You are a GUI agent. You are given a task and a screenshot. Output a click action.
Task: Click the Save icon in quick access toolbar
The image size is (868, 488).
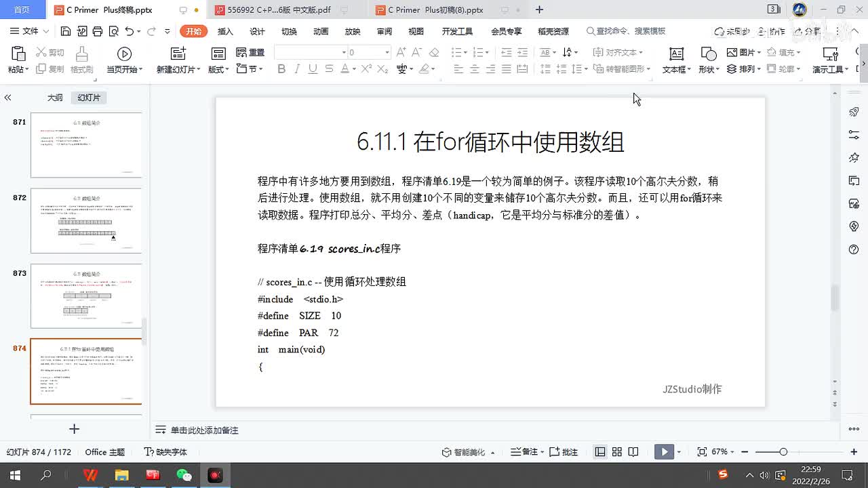point(66,31)
